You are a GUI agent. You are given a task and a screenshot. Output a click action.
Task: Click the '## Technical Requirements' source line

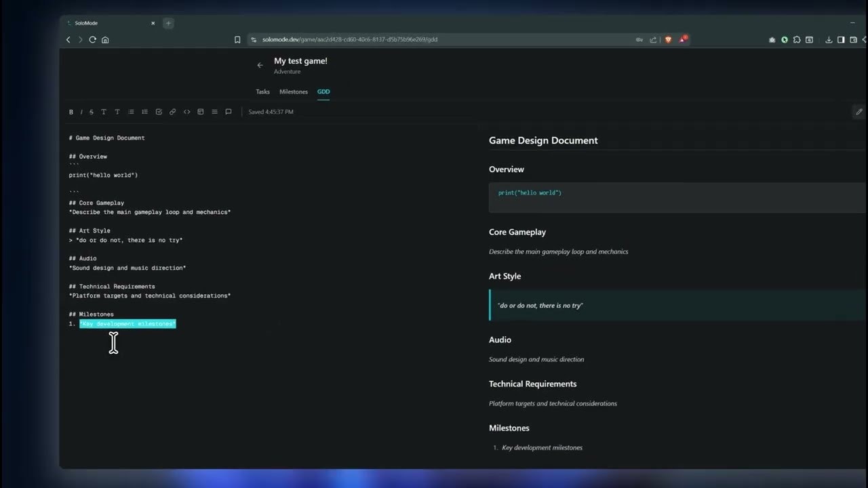click(112, 287)
